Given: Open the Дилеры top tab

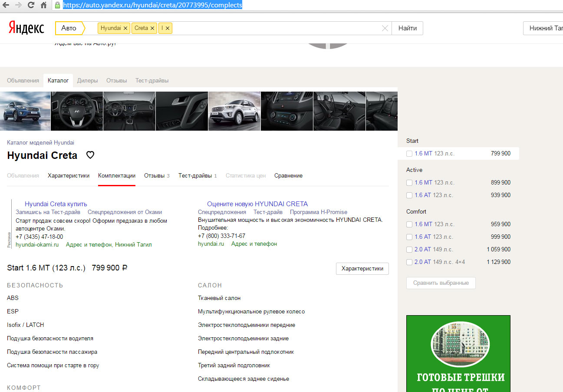Looking at the screenshot, I should (x=87, y=81).
